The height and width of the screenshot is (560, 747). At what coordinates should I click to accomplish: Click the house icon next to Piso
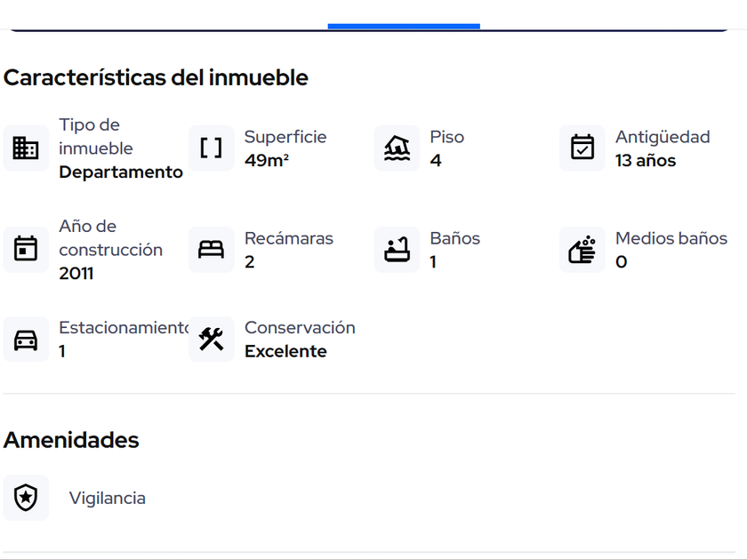click(397, 148)
